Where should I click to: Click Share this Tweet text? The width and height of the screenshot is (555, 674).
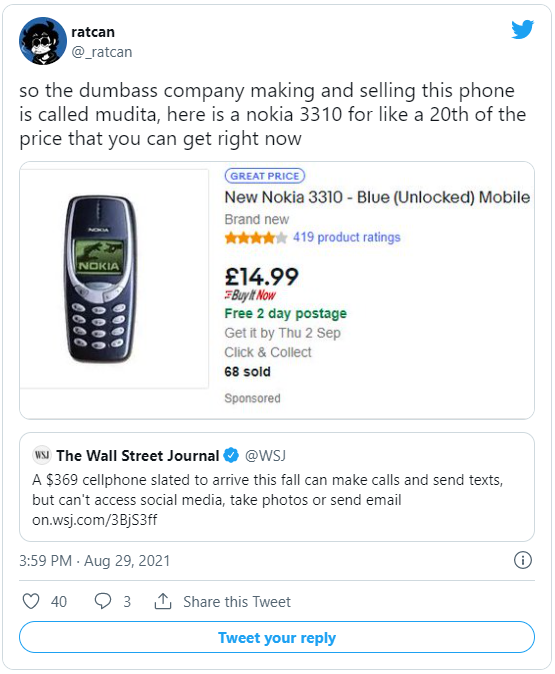(x=237, y=601)
